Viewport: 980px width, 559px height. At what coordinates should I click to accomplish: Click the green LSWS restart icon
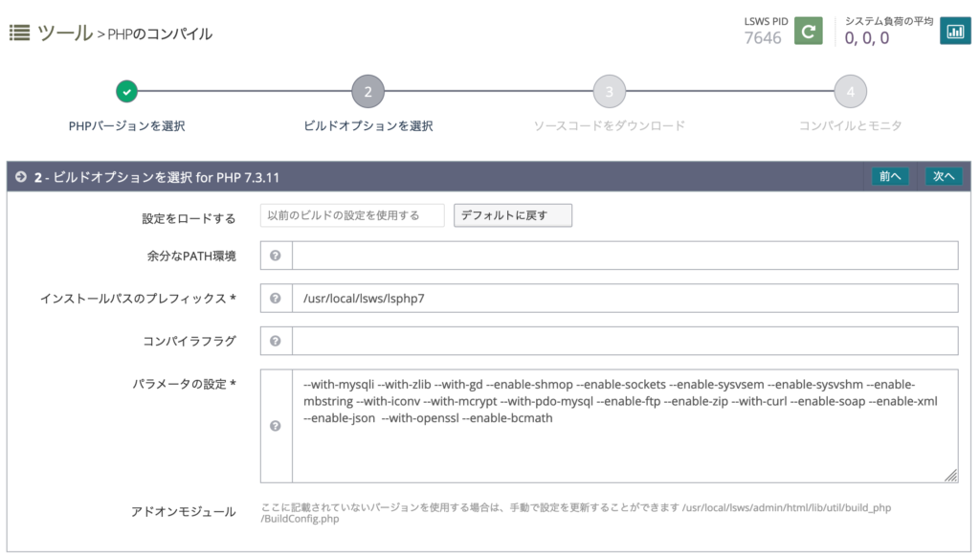[809, 31]
